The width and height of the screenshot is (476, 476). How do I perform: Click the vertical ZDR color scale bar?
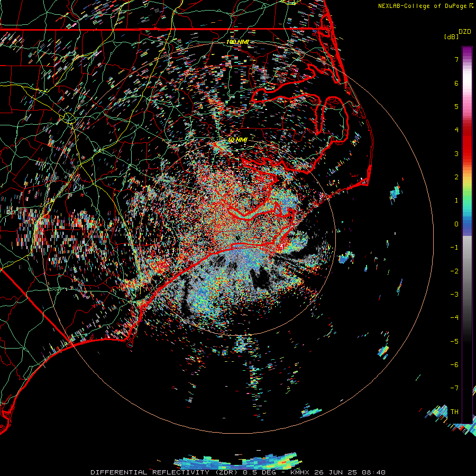467,235
